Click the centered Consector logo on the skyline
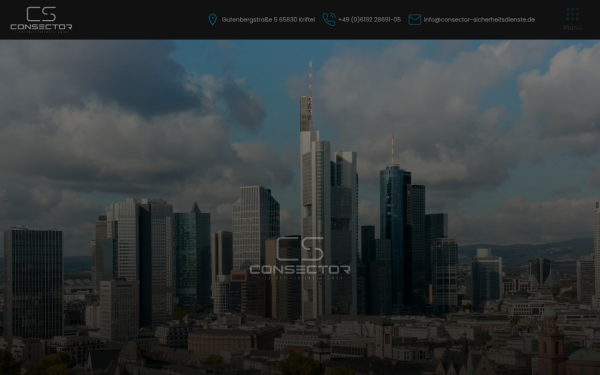 [x=300, y=257]
